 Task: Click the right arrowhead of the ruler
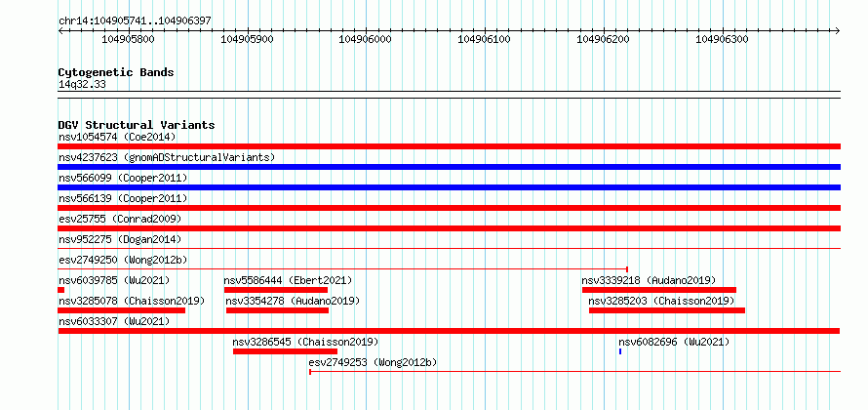(838, 30)
